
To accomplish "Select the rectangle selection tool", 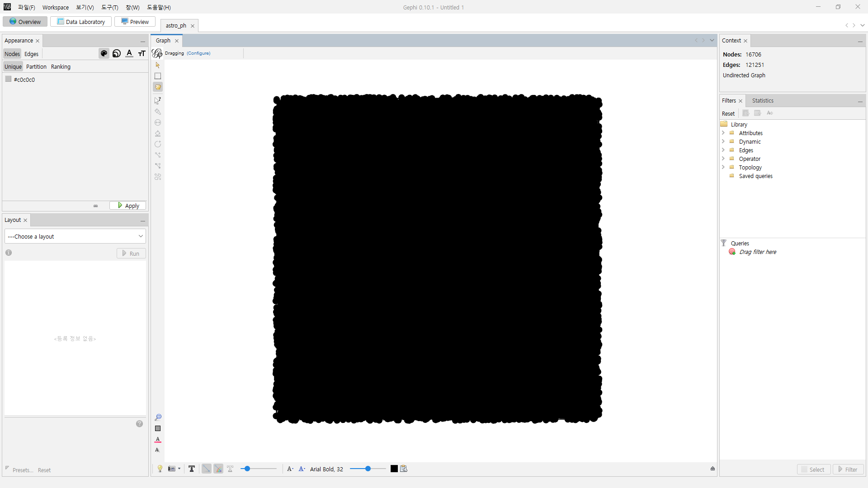I will 158,76.
